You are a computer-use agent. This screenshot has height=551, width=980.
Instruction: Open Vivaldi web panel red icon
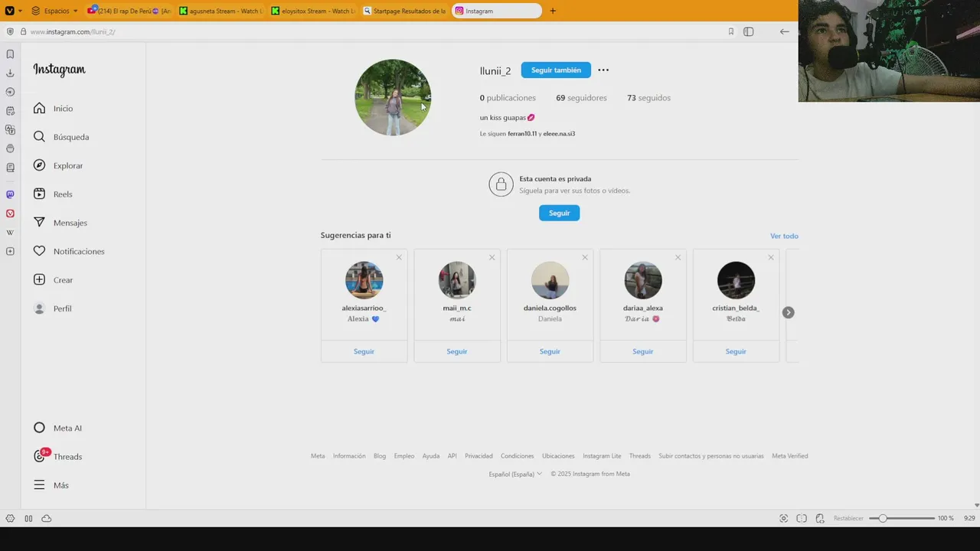point(10,214)
